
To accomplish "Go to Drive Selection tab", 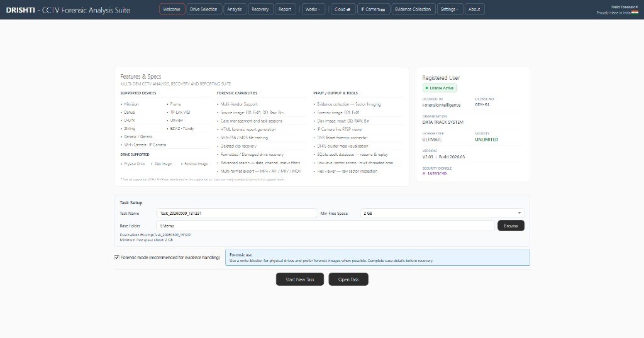I will [x=204, y=9].
